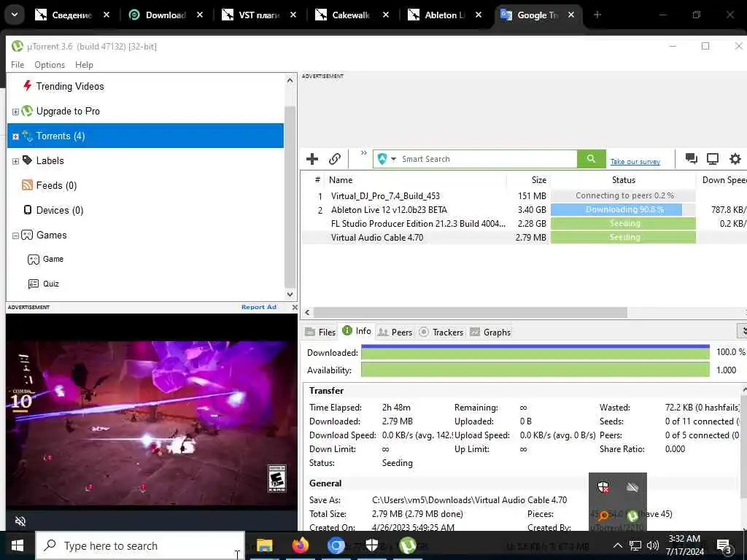This screenshot has height=560, width=747.
Task: Open a new browser tab
Action: pos(597,15)
